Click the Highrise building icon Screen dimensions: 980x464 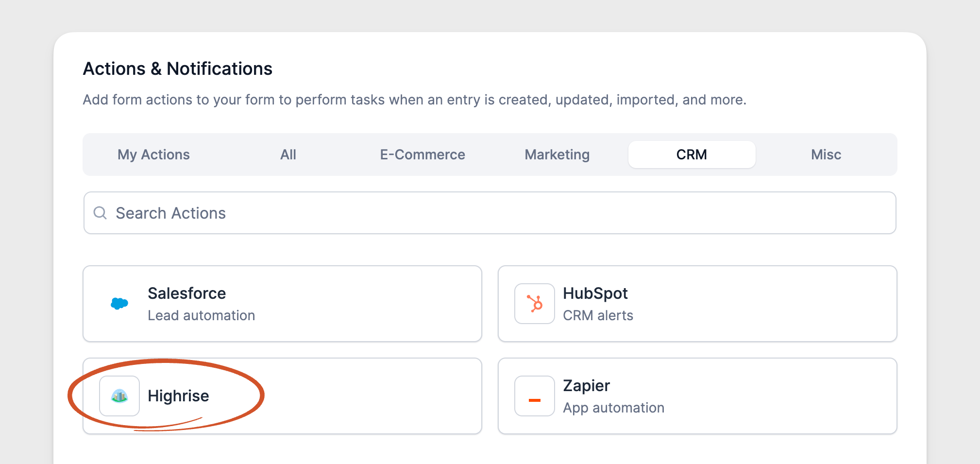(x=119, y=396)
